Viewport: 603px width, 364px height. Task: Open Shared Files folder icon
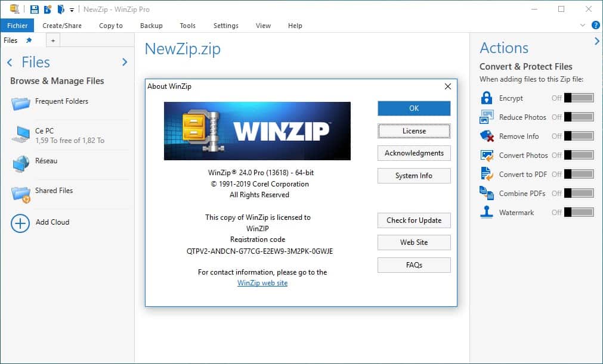21,193
